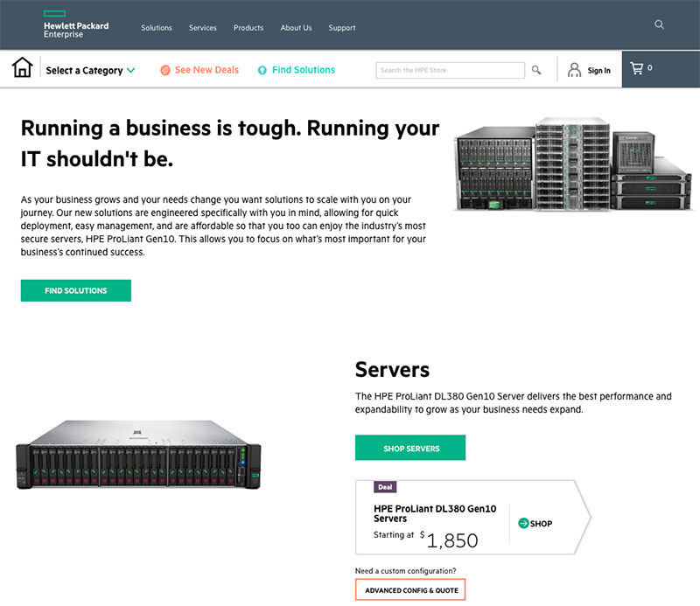This screenshot has height=606, width=700.
Task: Click 'Need a custom configuration?' text
Action: click(x=405, y=571)
